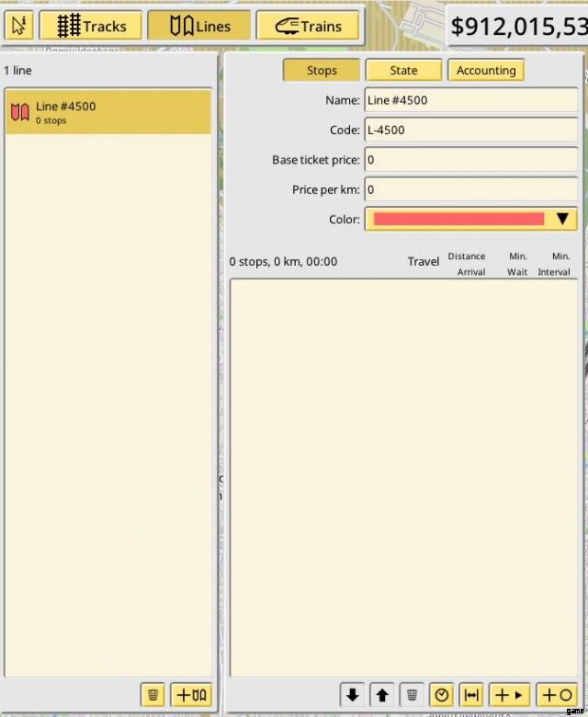This screenshot has width=588, height=717.
Task: Click the pointer select tool icon
Action: tap(18, 26)
